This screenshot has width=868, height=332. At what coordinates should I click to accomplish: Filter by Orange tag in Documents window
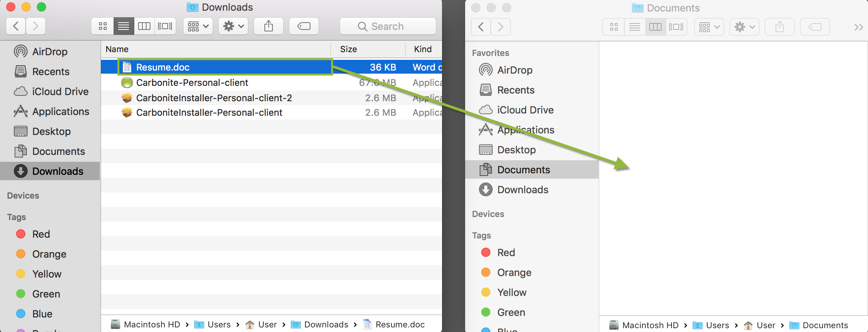(x=532, y=272)
